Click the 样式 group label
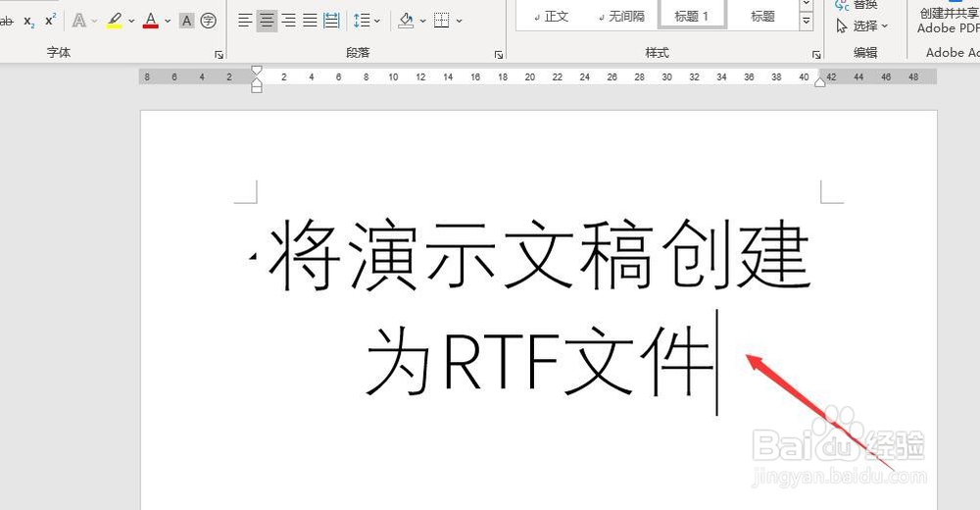This screenshot has height=510, width=980. tap(657, 53)
